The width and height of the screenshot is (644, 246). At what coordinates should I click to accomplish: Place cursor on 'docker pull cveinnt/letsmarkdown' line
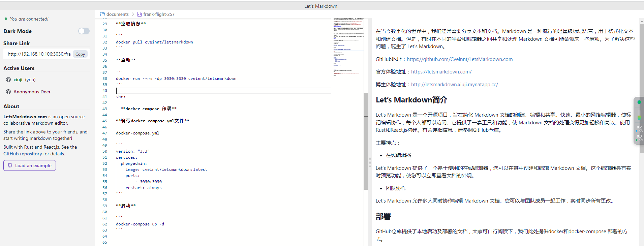[154, 42]
